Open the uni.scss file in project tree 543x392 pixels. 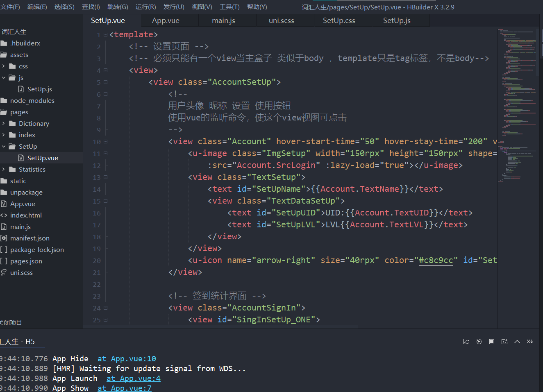(21, 272)
